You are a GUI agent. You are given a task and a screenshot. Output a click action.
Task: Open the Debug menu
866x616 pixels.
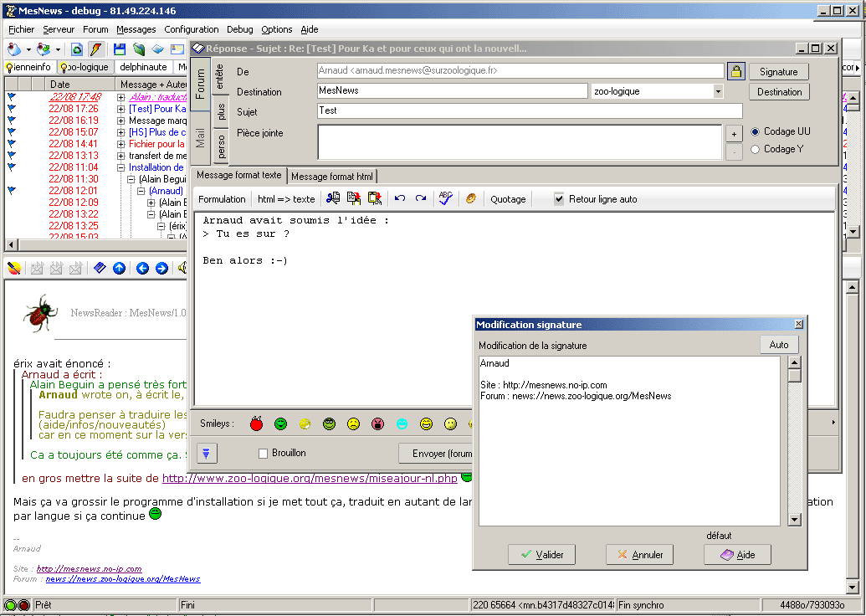tap(239, 29)
